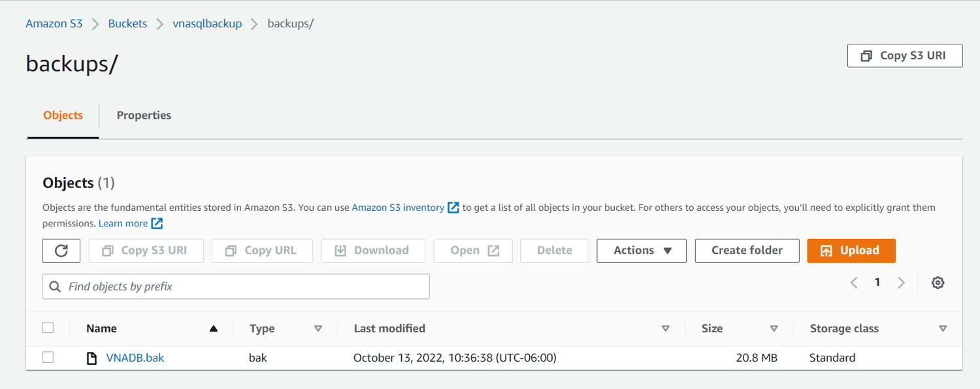Open preferences via the gear icon
Image resolution: width=980 pixels, height=389 pixels.
tap(938, 283)
